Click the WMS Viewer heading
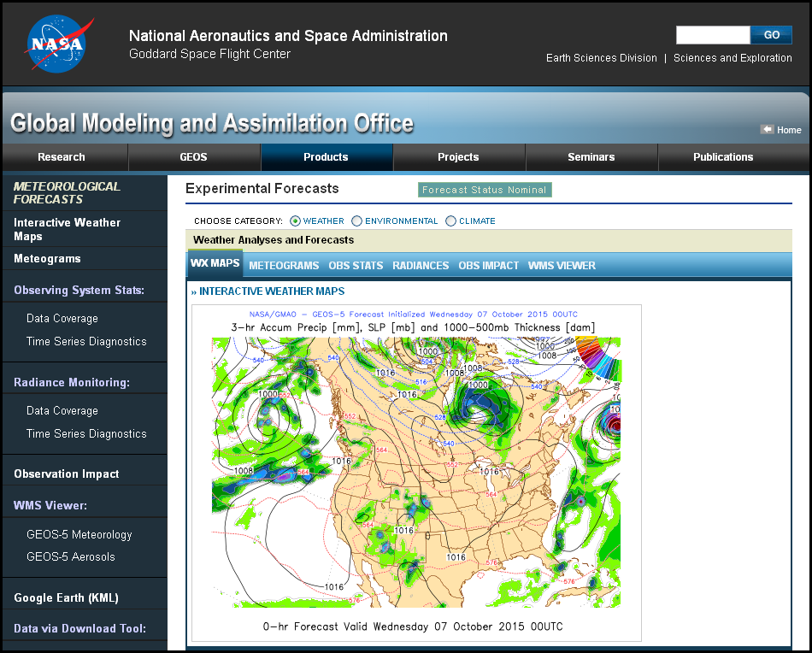The width and height of the screenshot is (812, 653). point(50,505)
